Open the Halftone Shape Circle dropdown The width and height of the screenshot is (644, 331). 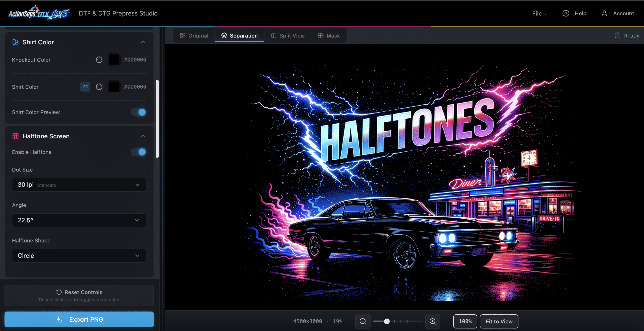click(x=79, y=256)
